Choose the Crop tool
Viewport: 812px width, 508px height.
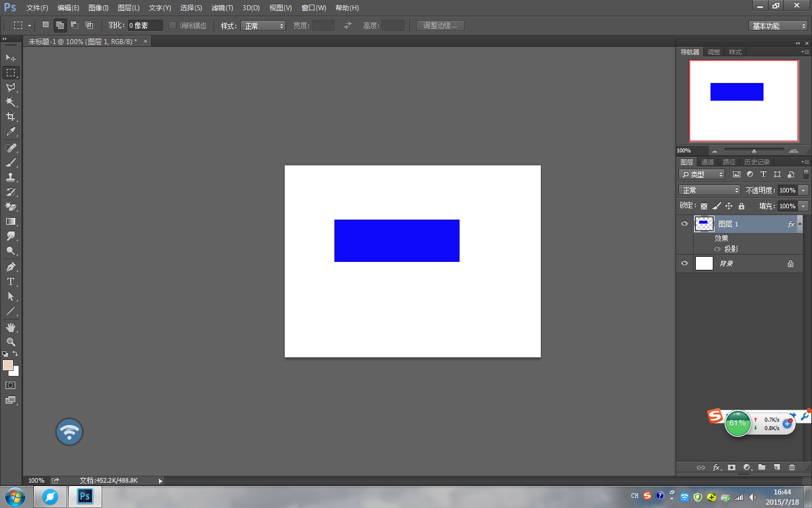(x=10, y=117)
